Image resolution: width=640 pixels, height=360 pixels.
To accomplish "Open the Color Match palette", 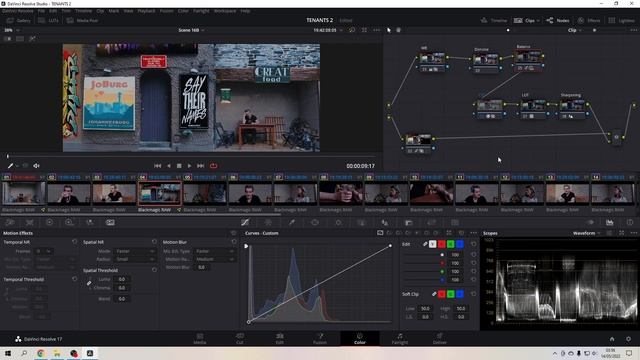I will pos(30,222).
